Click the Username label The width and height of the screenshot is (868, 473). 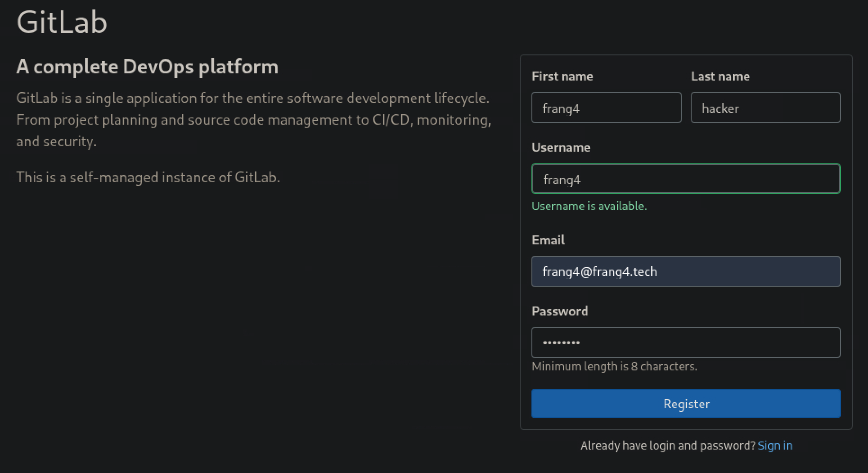tap(561, 147)
